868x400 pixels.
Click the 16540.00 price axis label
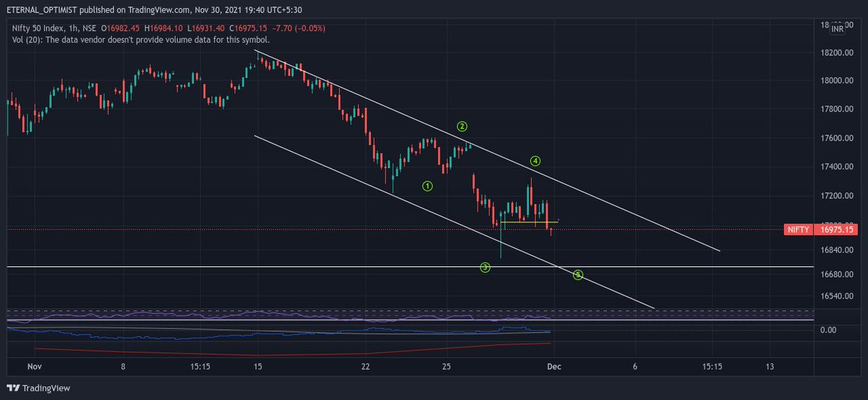click(836, 296)
